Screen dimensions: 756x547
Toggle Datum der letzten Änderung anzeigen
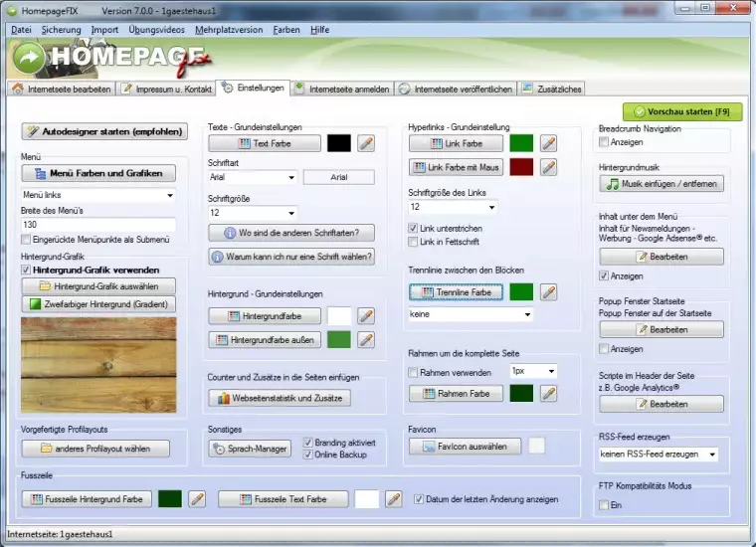pyautogui.click(x=419, y=499)
